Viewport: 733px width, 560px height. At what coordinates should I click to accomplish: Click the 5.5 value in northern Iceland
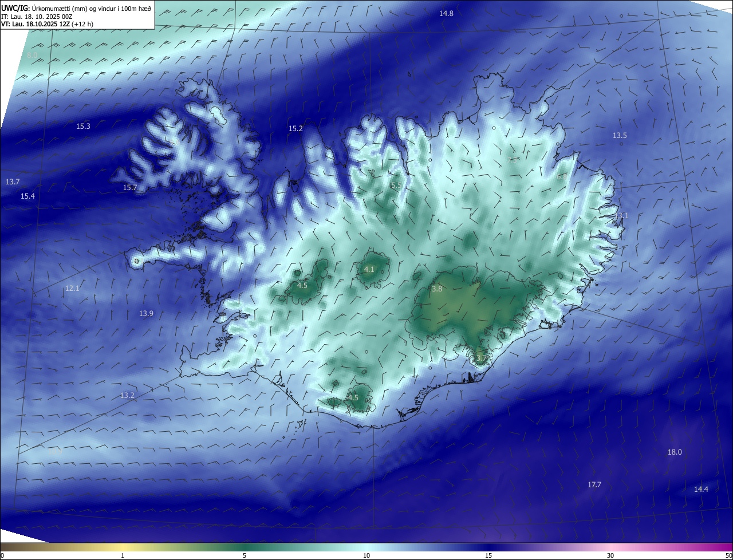click(396, 186)
